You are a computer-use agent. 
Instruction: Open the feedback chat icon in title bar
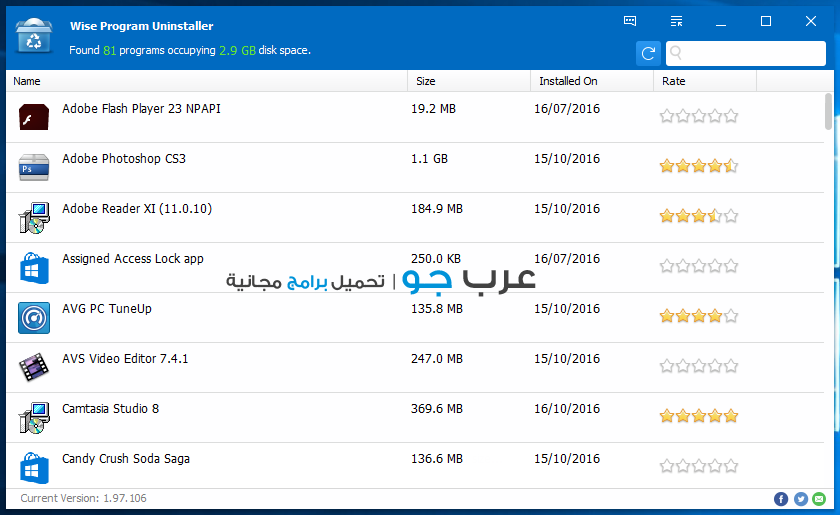point(630,21)
